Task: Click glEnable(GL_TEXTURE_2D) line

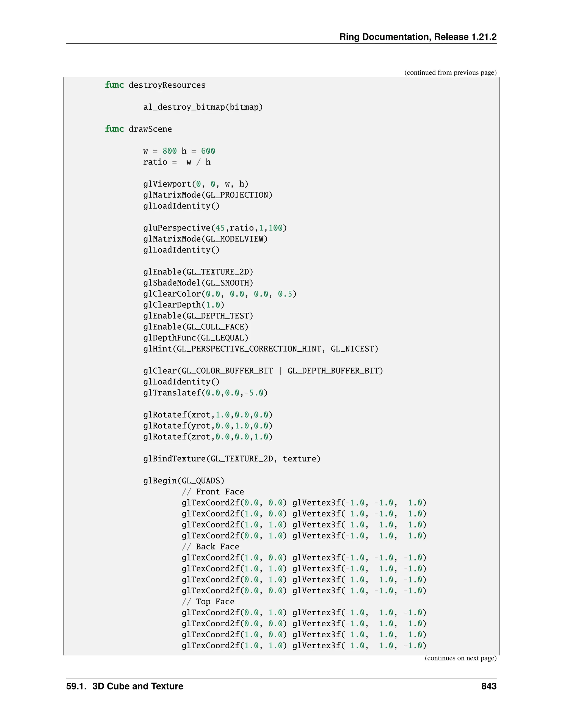Action: [x=198, y=272]
